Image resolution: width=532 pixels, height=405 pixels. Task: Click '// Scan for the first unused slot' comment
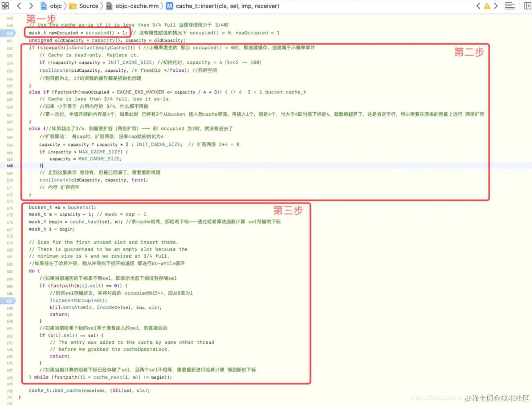click(103, 242)
